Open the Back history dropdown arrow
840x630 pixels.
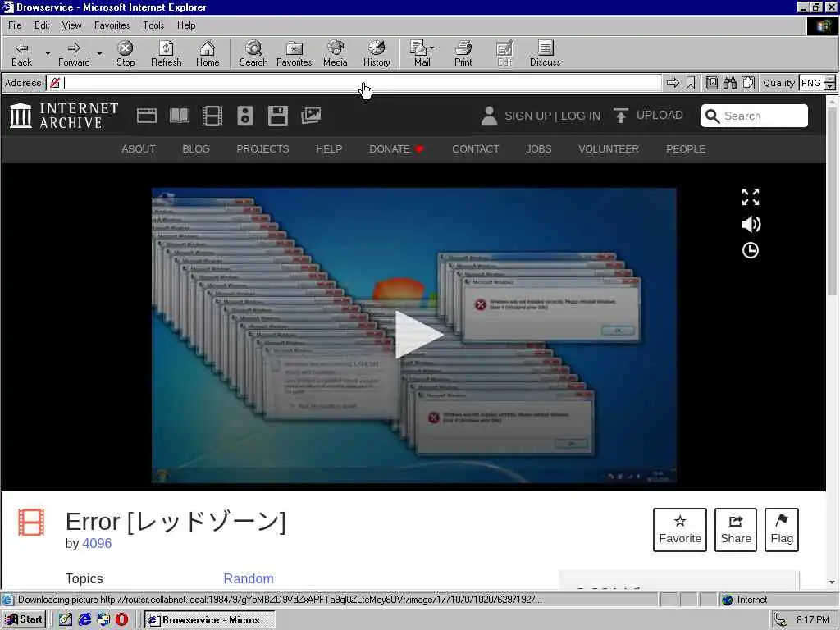coord(48,53)
